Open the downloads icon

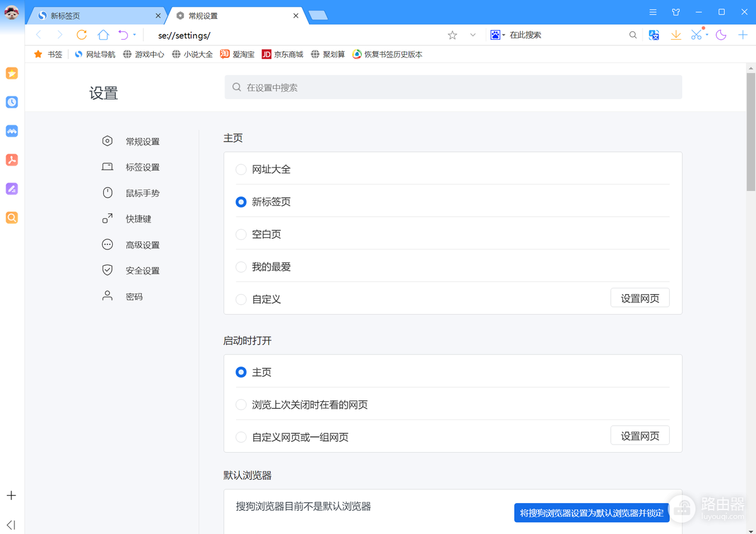click(x=676, y=35)
